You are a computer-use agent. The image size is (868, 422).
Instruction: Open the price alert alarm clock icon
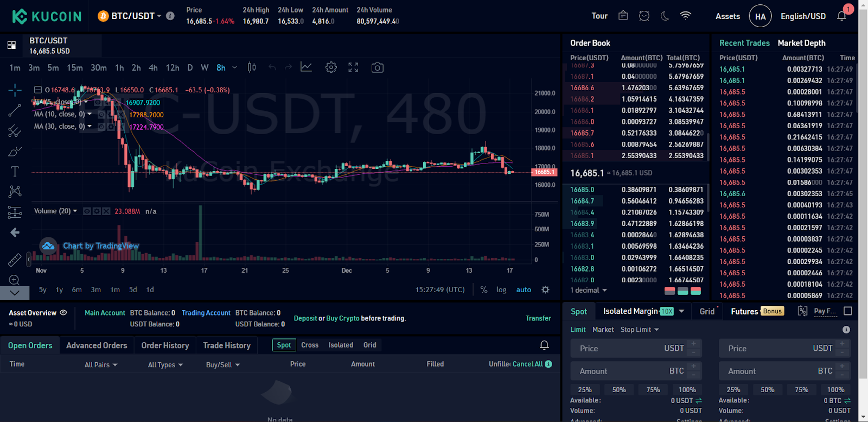click(x=644, y=16)
